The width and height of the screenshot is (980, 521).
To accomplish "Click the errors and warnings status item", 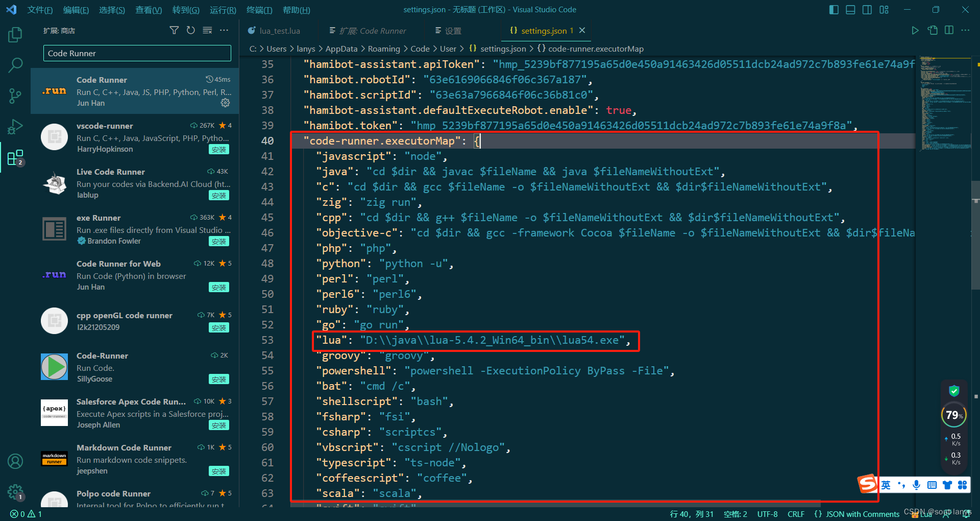I will tap(26, 514).
